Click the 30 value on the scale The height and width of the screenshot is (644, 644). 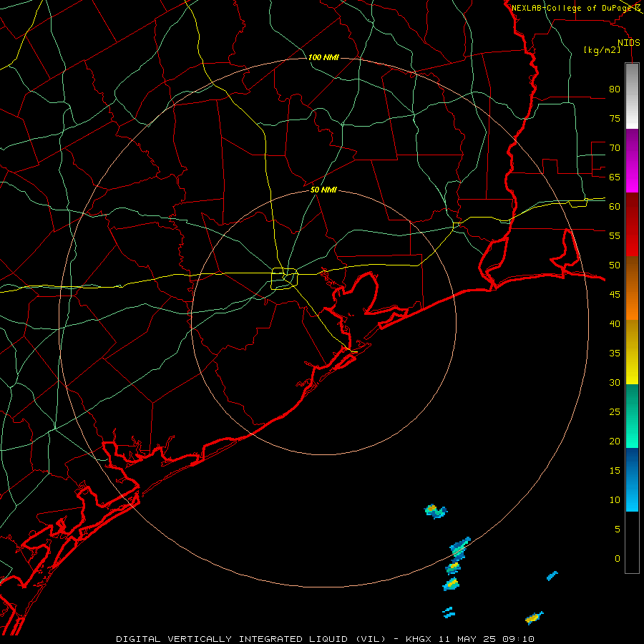tap(615, 382)
